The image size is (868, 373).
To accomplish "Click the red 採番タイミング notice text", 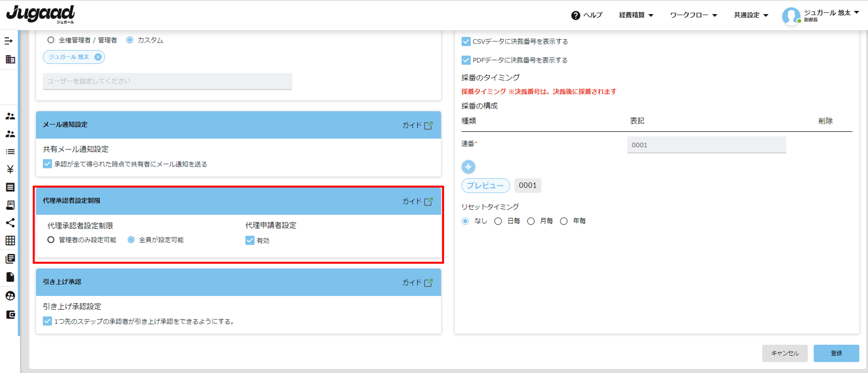I will tap(539, 92).
